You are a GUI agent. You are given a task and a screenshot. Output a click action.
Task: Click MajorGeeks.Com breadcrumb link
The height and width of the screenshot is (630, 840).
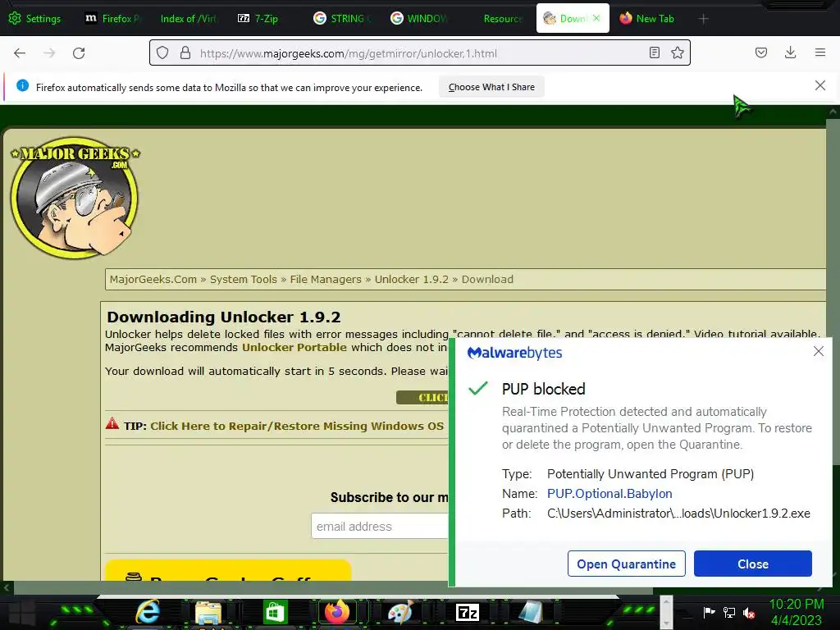pyautogui.click(x=153, y=279)
